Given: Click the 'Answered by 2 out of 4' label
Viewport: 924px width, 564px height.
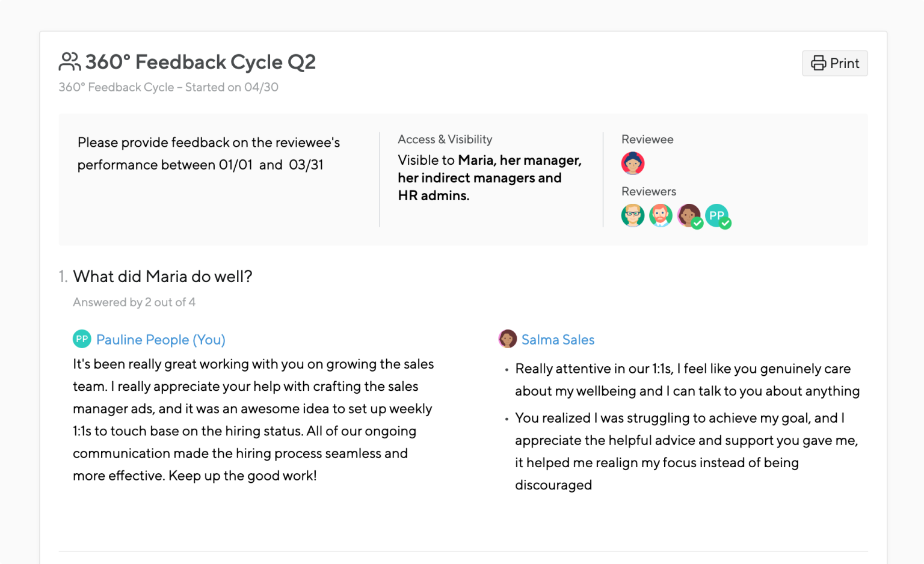Looking at the screenshot, I should [x=134, y=302].
